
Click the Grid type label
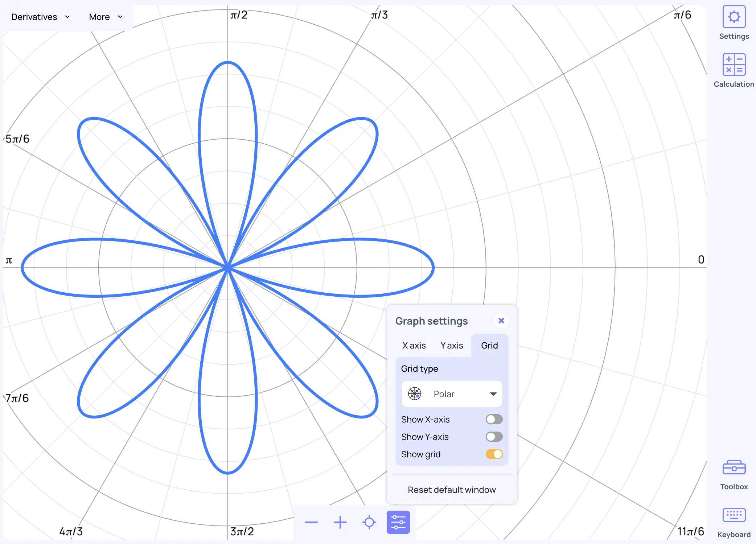(420, 369)
